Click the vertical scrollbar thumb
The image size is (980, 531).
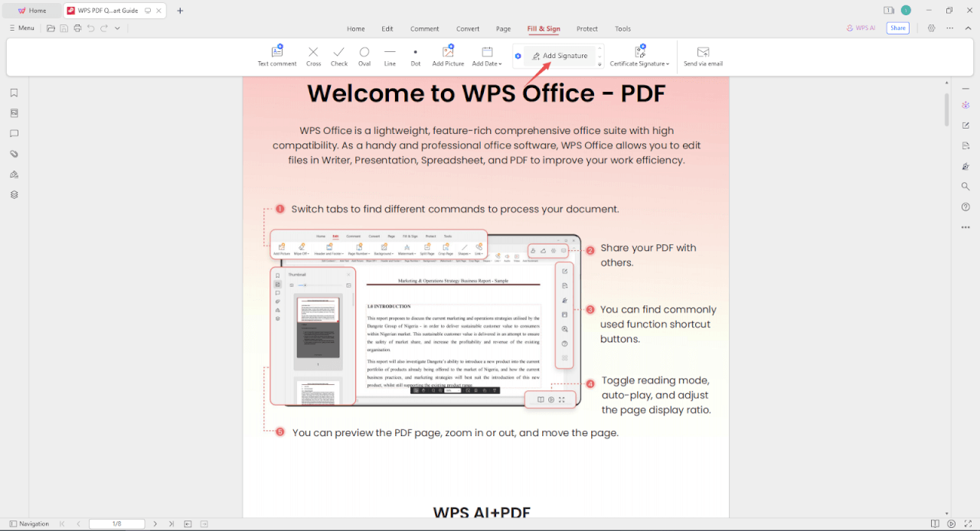946,109
